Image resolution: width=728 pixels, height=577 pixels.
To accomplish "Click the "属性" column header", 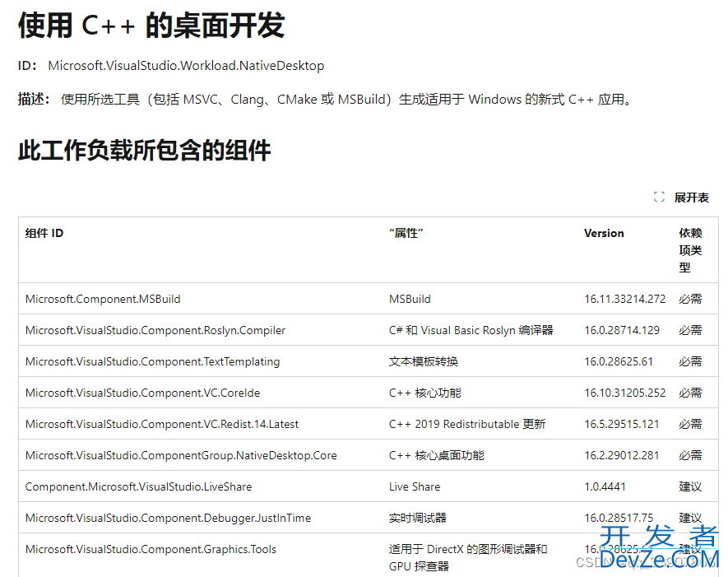I will click(x=406, y=233).
